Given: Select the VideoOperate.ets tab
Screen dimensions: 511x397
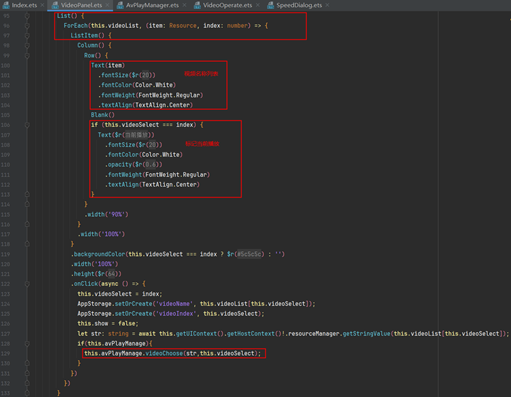Looking at the screenshot, I should tap(228, 5).
